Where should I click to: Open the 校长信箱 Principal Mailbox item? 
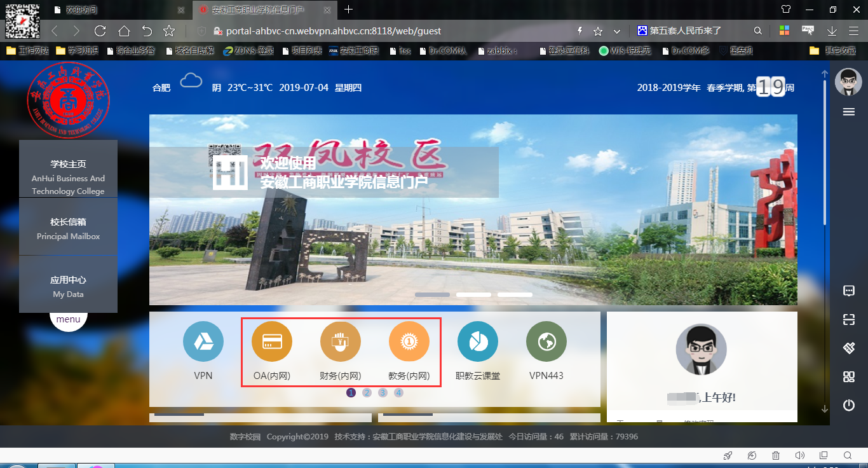click(x=69, y=226)
